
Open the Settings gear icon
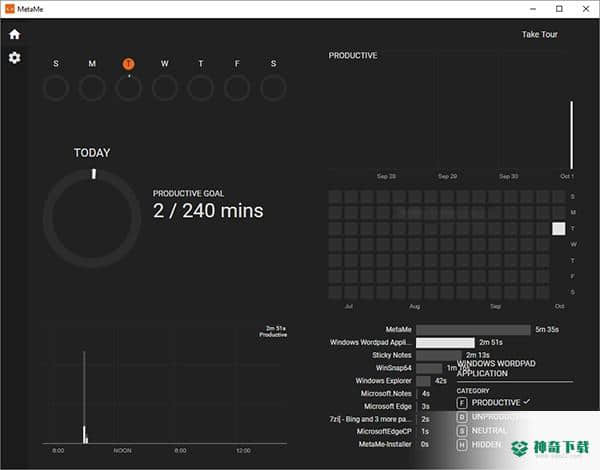pyautogui.click(x=15, y=58)
